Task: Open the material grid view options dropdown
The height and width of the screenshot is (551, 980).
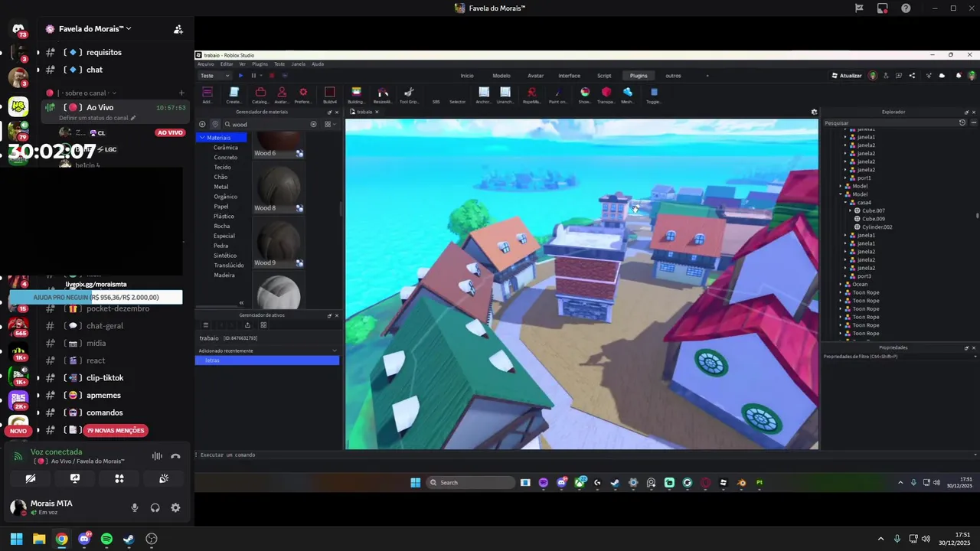Action: [329, 124]
